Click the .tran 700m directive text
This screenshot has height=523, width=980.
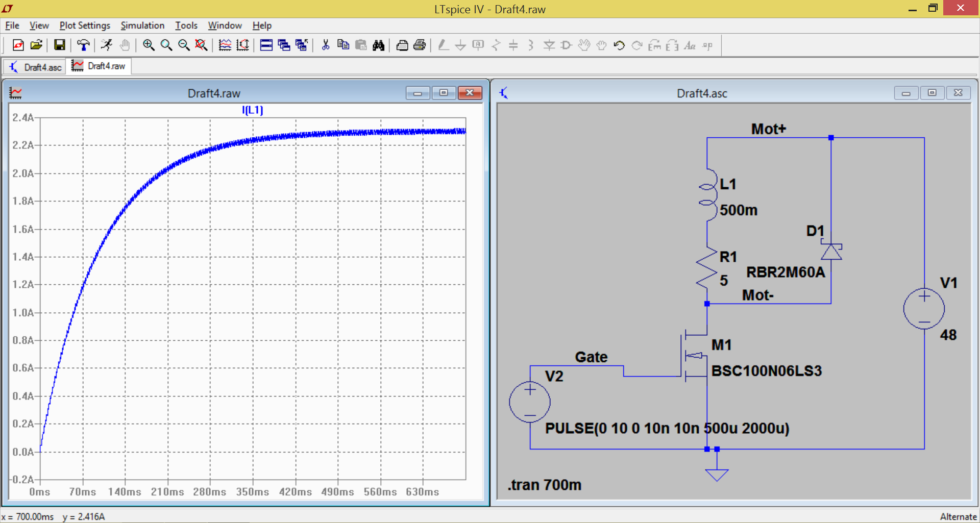(544, 485)
